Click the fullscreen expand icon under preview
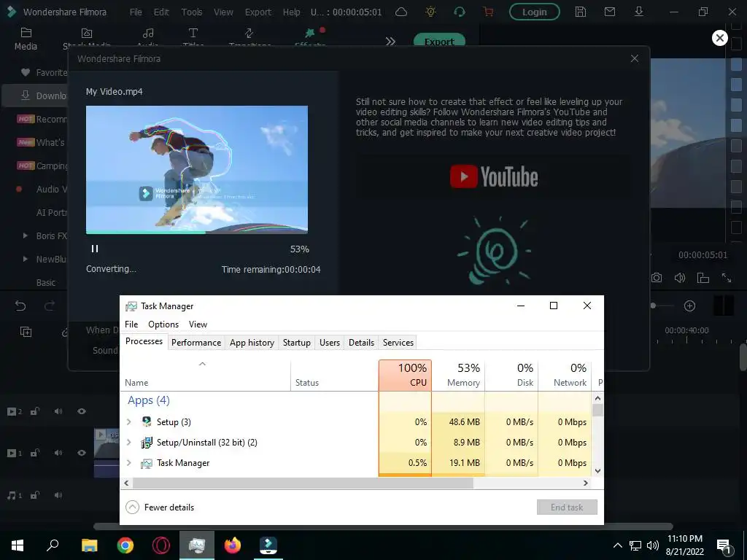This screenshot has width=747, height=560. coord(727,278)
